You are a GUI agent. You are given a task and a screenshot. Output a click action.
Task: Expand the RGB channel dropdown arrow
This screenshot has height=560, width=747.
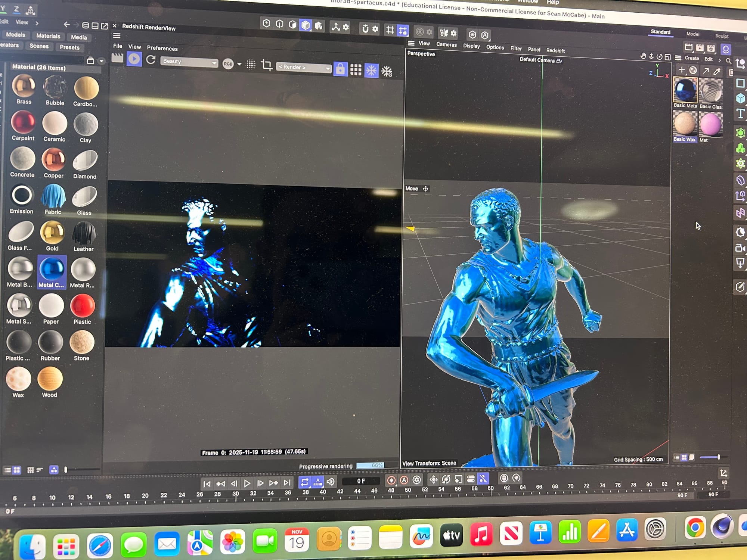[239, 64]
